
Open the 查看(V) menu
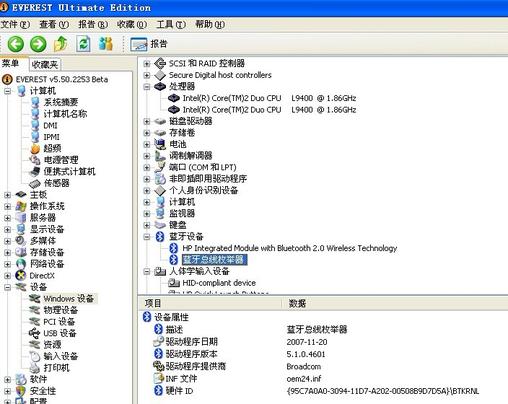pos(54,24)
